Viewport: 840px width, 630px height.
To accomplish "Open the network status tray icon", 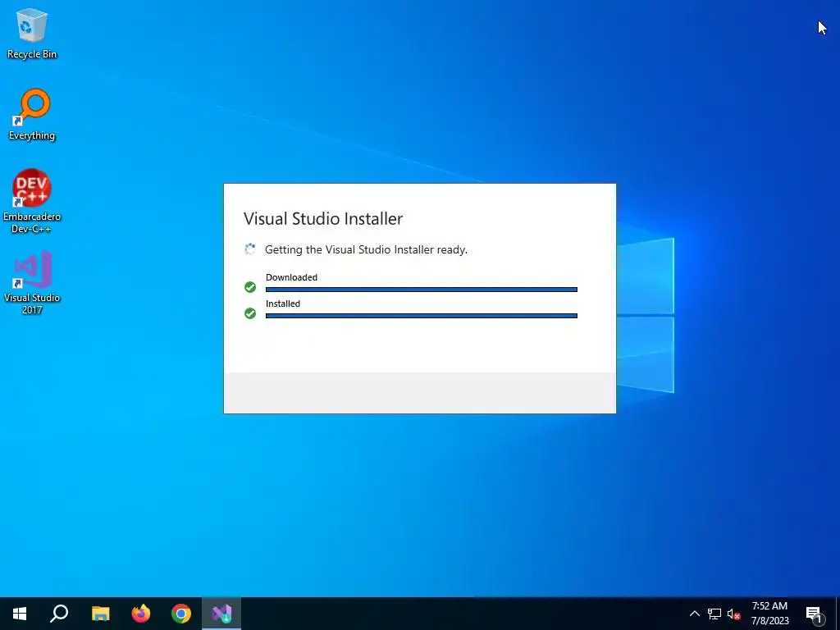I will click(x=714, y=614).
